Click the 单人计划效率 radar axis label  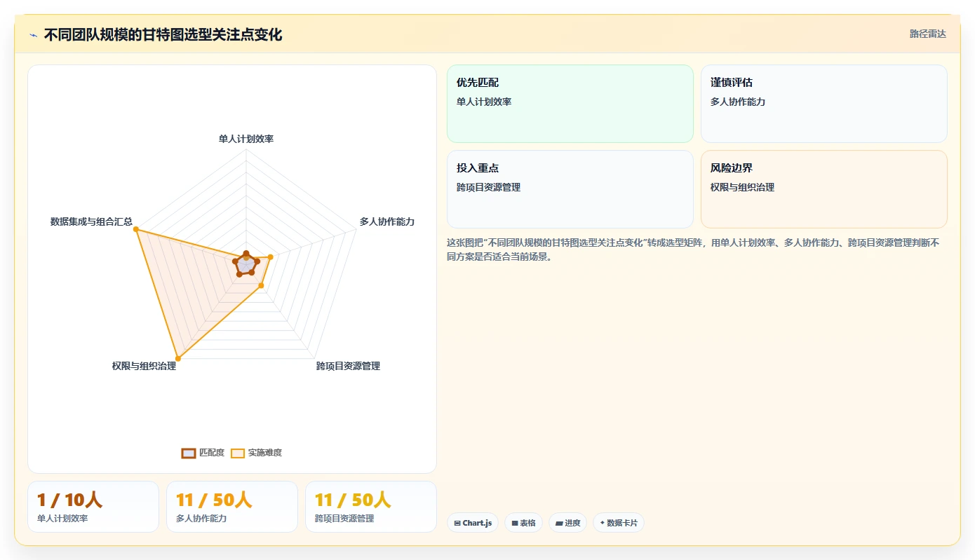pos(246,139)
